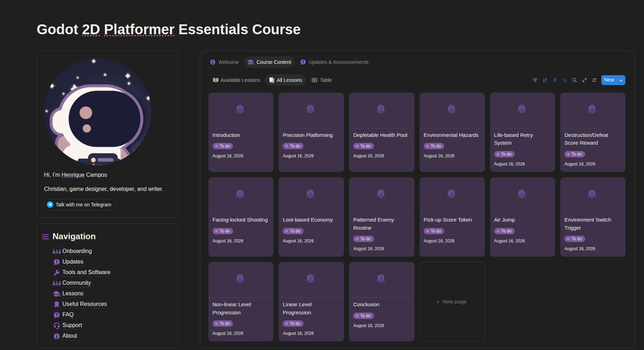Open the Air Jump lesson
Screen dimensions: 644x350
522,217
